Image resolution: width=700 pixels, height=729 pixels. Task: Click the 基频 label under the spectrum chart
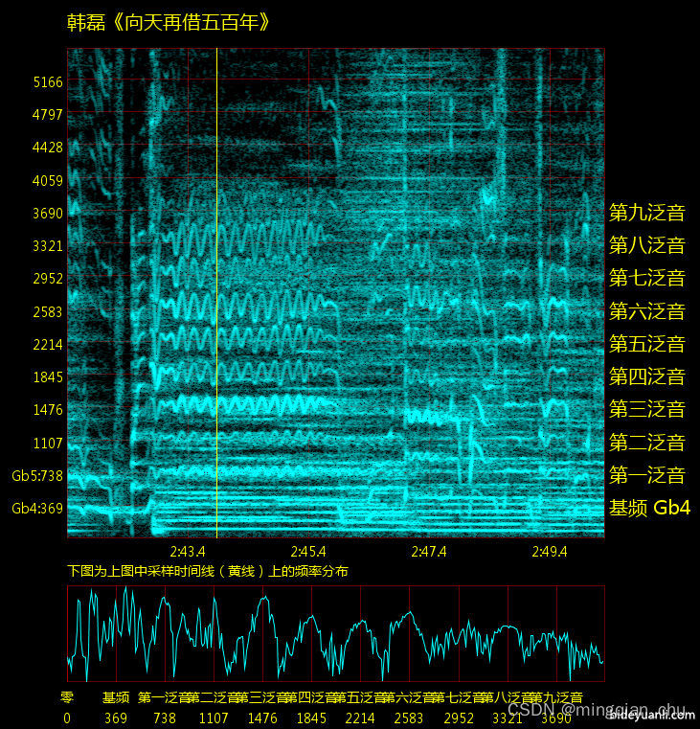(x=116, y=697)
